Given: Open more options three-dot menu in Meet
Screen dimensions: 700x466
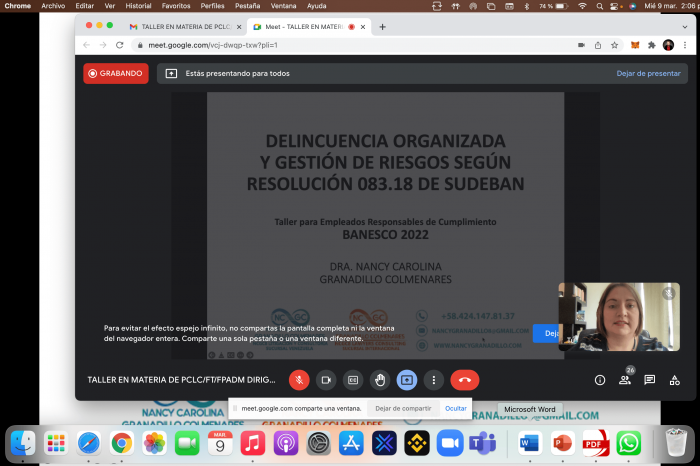Looking at the screenshot, I should (x=433, y=380).
